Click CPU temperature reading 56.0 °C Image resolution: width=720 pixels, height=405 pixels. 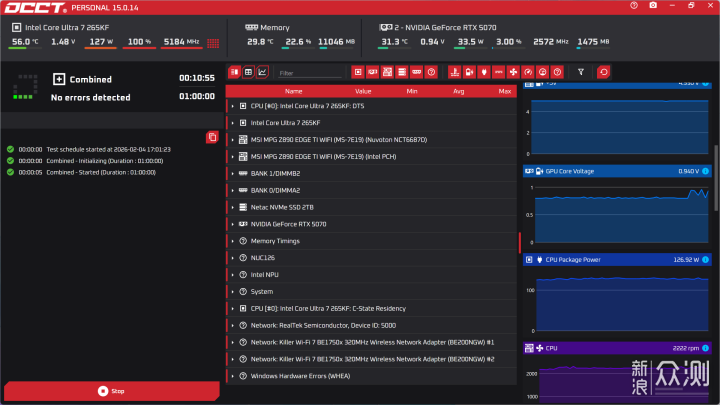(25, 42)
